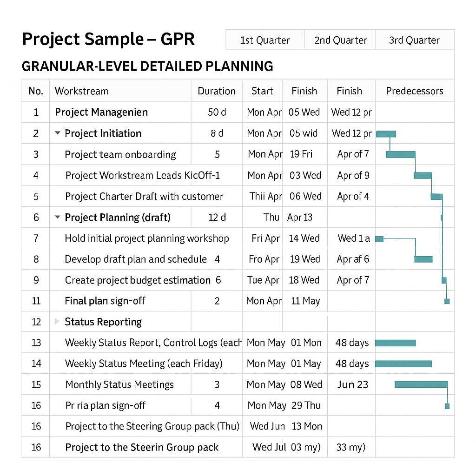Select the 2nd Quarter timeline header
This screenshot has height=476, width=476.
(340, 40)
